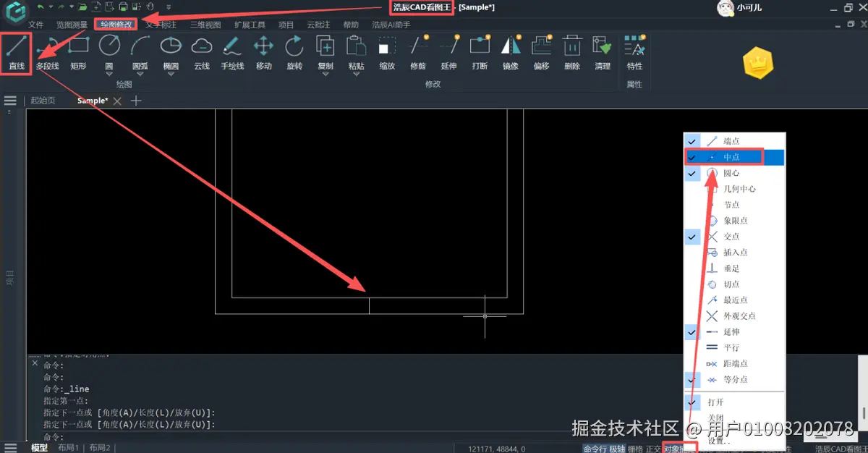Enable the 节点 (Node) snap option
This screenshot has height=453, width=868.
pyautogui.click(x=734, y=205)
